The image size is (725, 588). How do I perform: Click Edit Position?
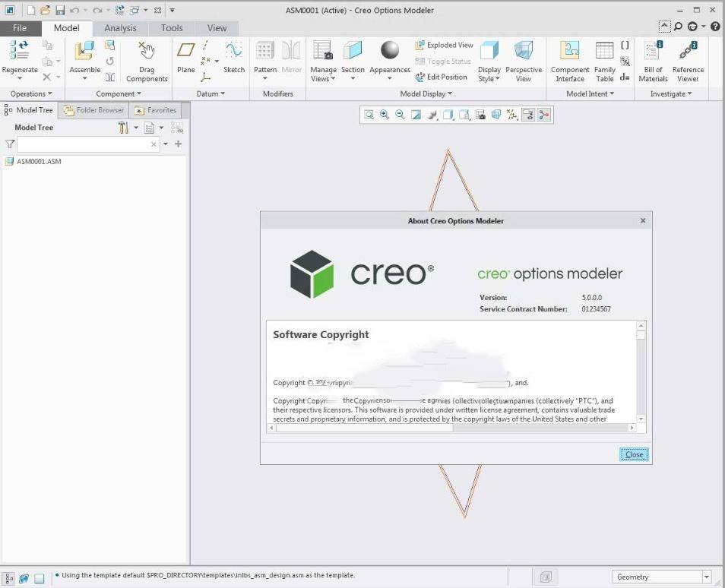point(442,77)
